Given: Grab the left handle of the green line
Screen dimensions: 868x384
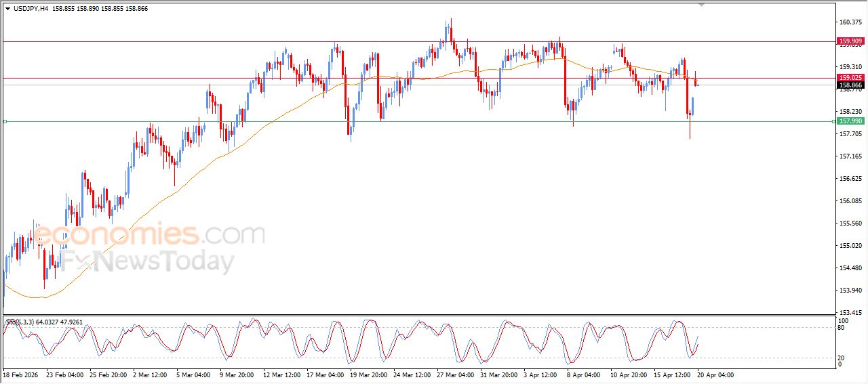Looking at the screenshot, I should click(x=5, y=122).
